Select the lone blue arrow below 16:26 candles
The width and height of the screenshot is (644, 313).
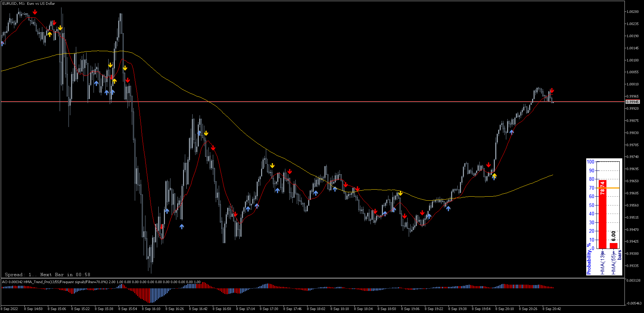coord(182,227)
